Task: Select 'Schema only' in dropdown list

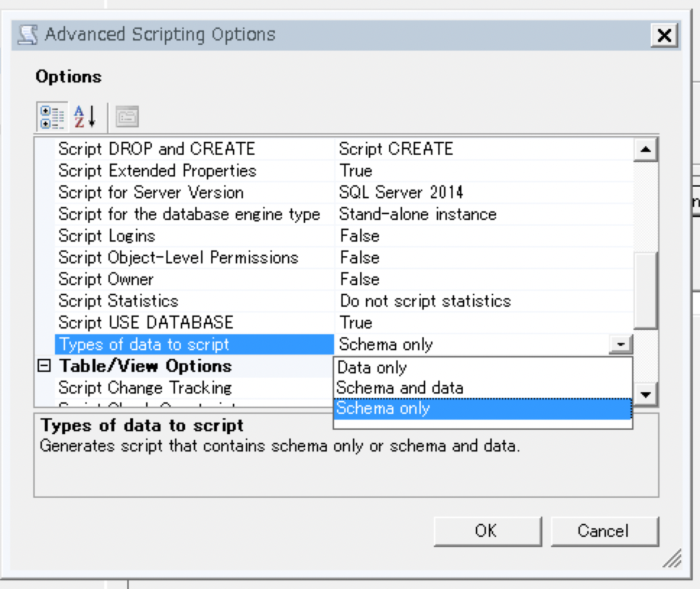Action: point(383,408)
